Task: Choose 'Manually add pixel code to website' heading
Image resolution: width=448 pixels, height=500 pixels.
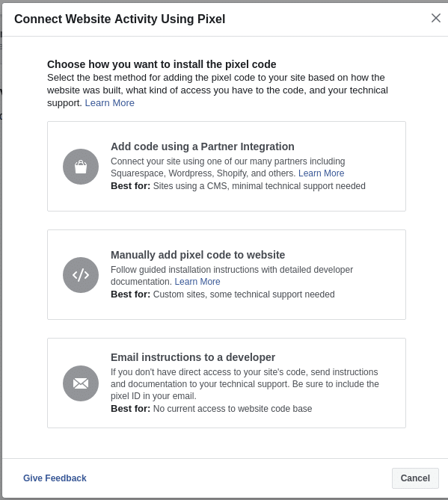Action: 198,255
